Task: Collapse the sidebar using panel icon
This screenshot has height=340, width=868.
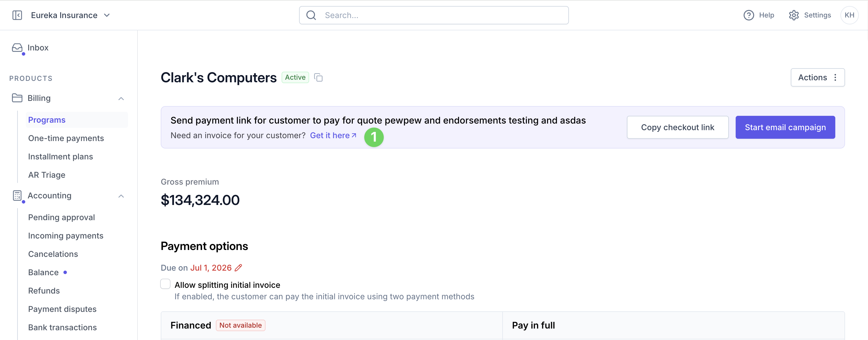Action: click(17, 15)
